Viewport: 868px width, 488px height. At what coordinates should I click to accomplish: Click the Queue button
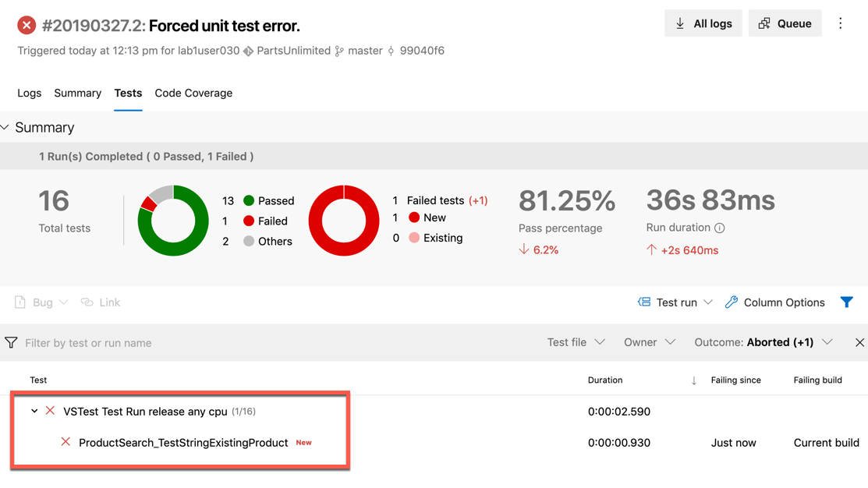[785, 23]
